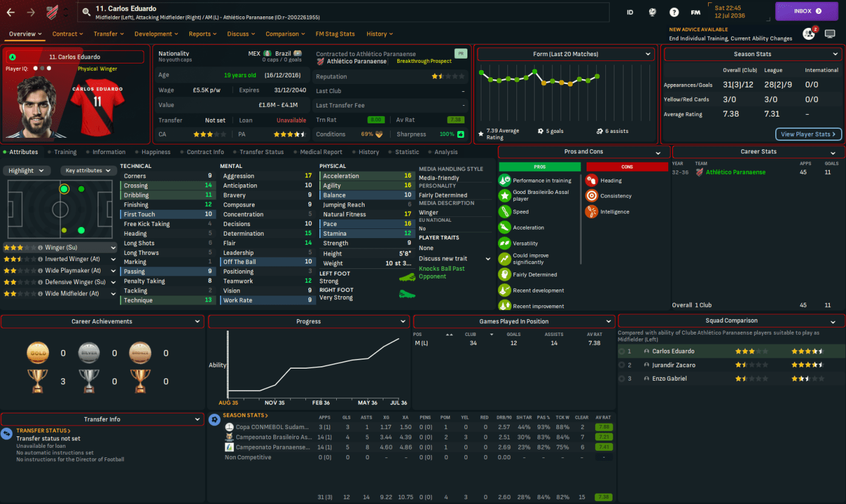Click the FM logo icon
Image resolution: width=846 pixels, height=504 pixels.
click(x=695, y=12)
